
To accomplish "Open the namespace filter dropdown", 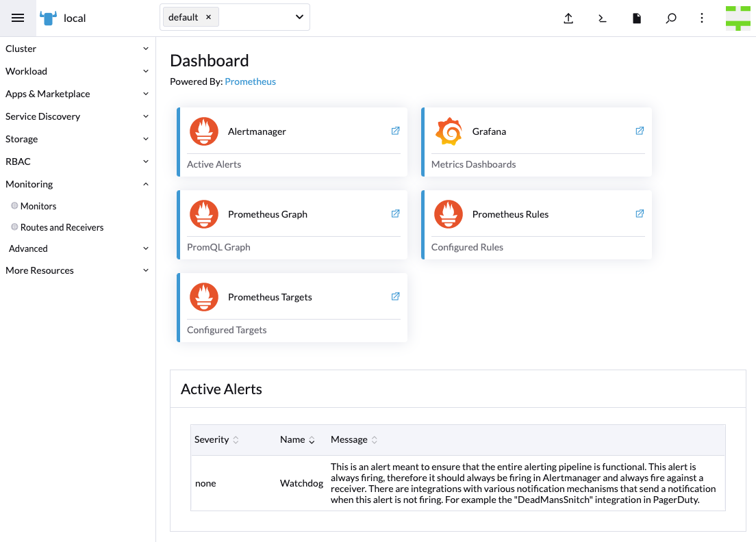I will (298, 16).
